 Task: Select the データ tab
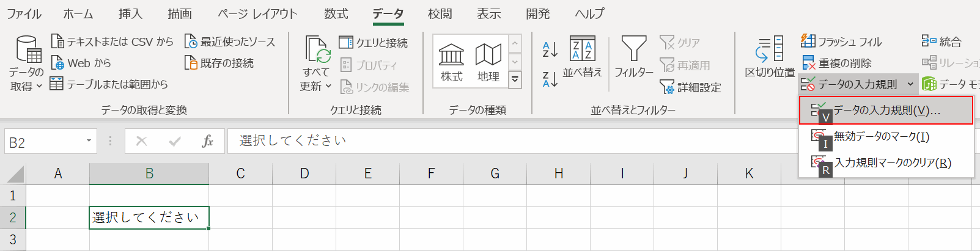click(x=388, y=13)
